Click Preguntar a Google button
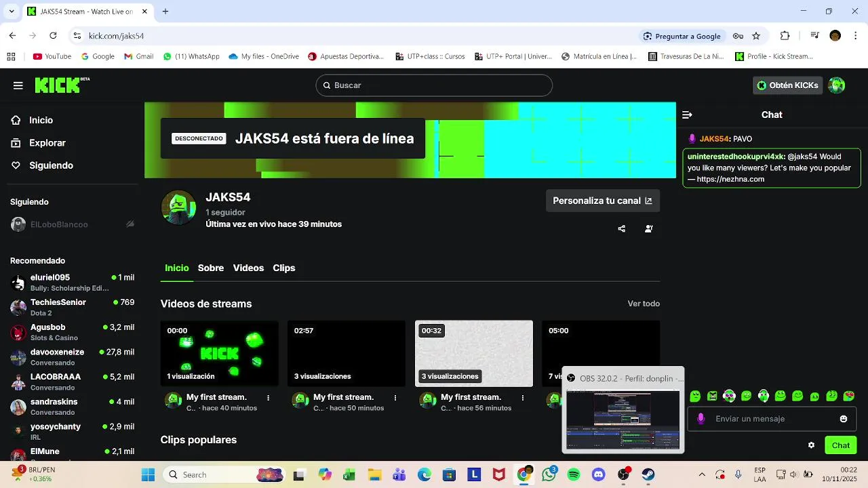 (x=682, y=36)
